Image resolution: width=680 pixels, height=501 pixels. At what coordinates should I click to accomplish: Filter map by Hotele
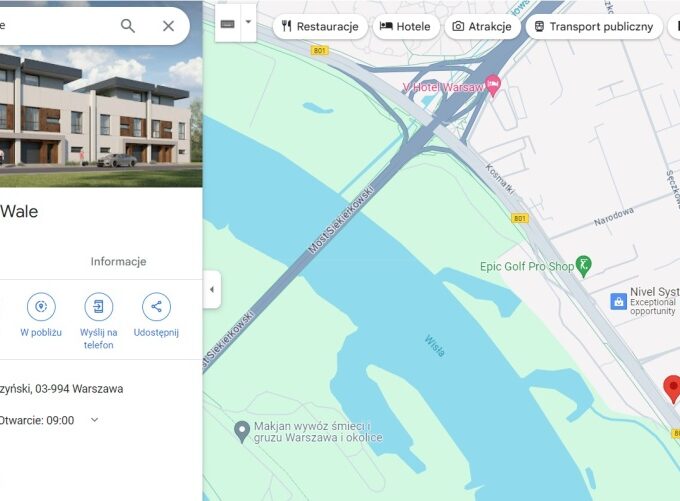(x=405, y=27)
